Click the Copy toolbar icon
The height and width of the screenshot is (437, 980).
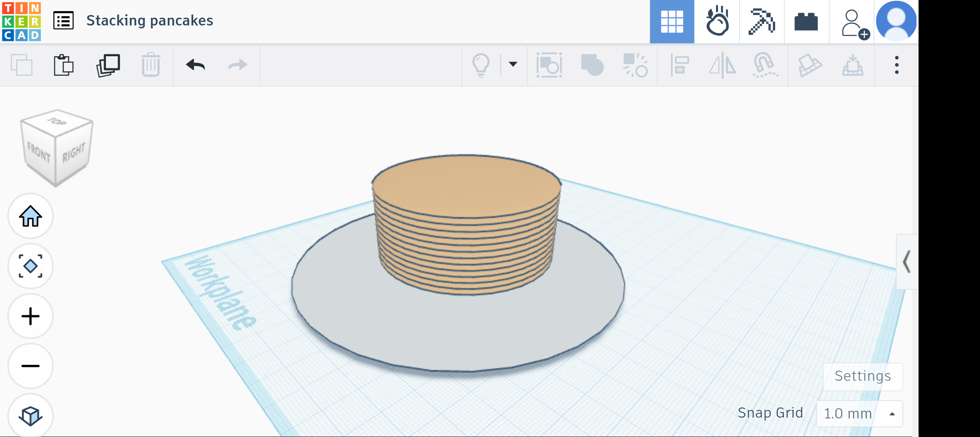pos(21,65)
